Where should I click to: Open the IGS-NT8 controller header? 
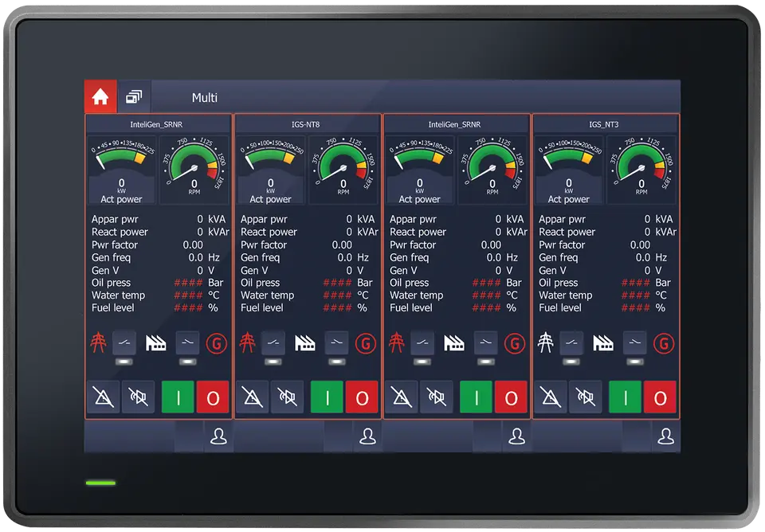[x=306, y=124]
